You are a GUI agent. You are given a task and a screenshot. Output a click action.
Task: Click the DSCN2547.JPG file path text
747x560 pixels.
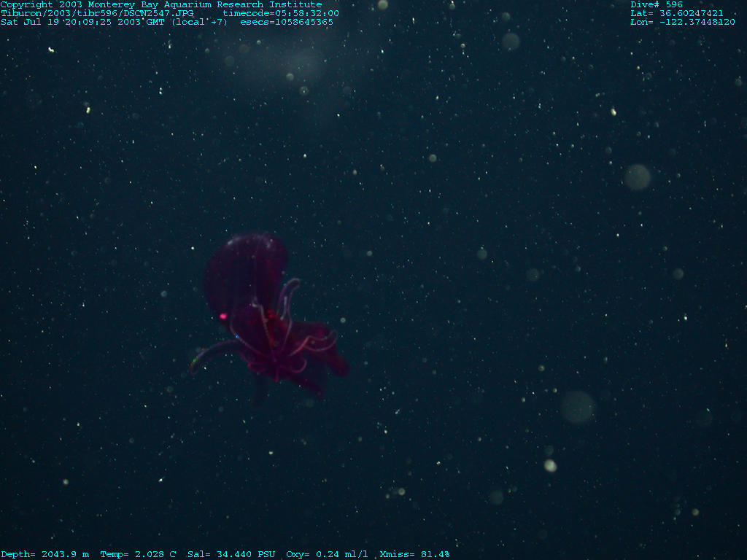tap(97, 13)
